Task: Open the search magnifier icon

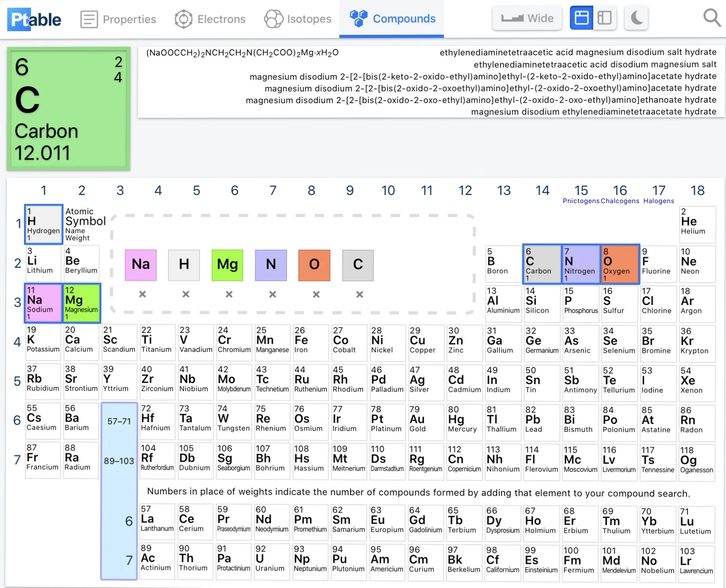Action: [712, 18]
